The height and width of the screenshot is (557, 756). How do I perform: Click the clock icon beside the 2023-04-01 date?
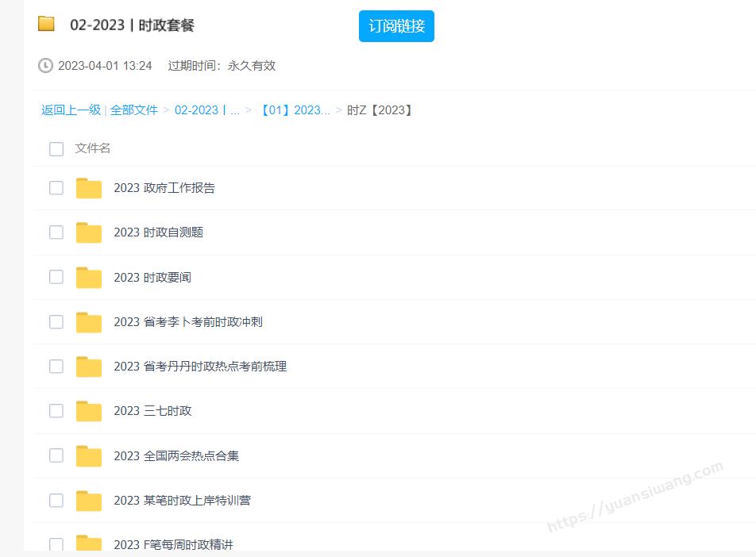click(x=45, y=66)
